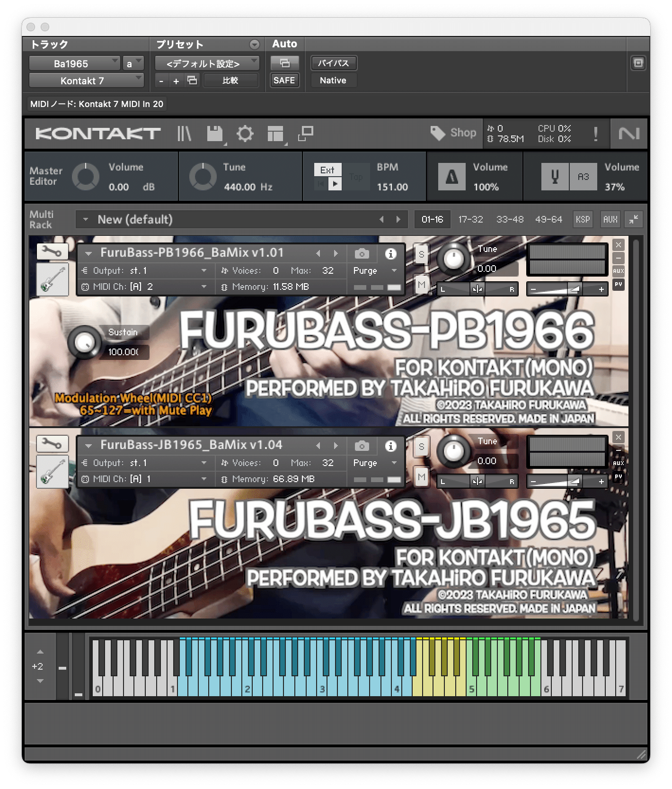Image resolution: width=672 pixels, height=789 pixels.
Task: Select the 33-48 rack page tab
Action: pos(510,220)
